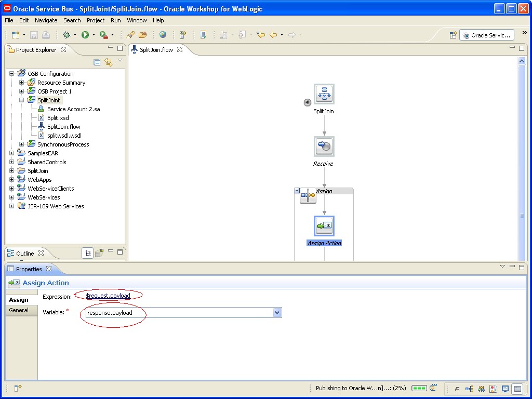Click the sliders fast view icon in status bar
Viewport: 532px width, 399px height.
(x=481, y=389)
